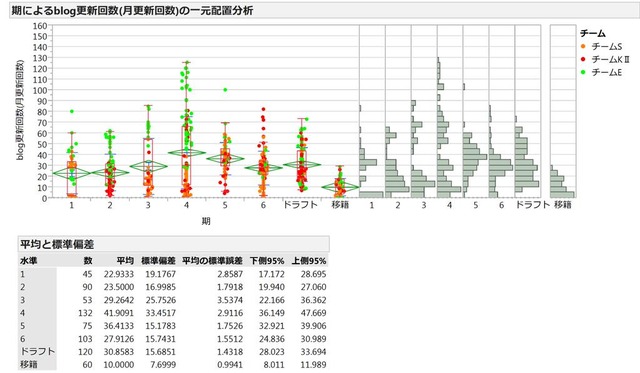
Task: Click the mean value 36.4133
Action: point(119,326)
